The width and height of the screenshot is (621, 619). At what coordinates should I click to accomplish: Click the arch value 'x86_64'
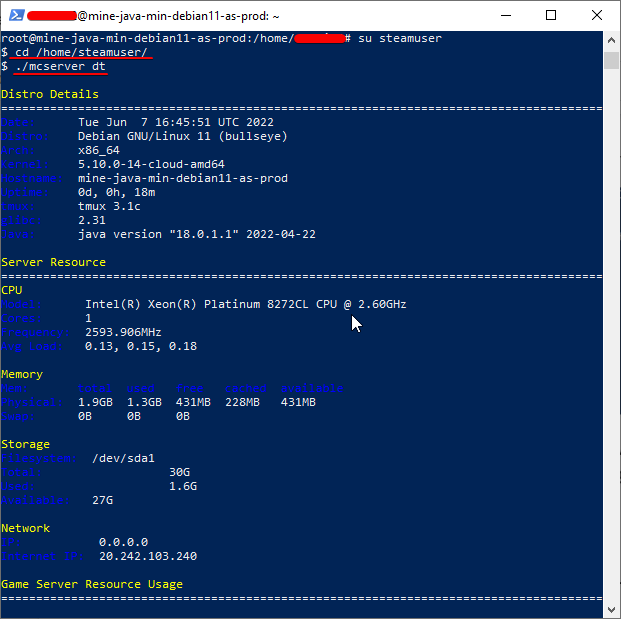coord(99,150)
